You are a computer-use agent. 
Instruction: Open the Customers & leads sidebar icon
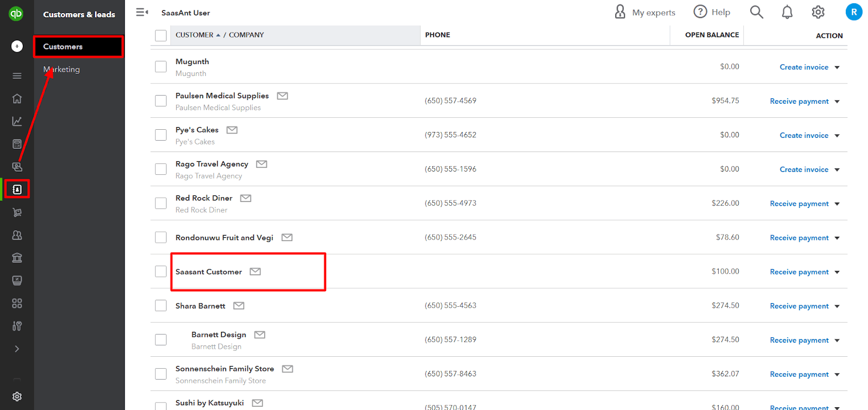(17, 189)
